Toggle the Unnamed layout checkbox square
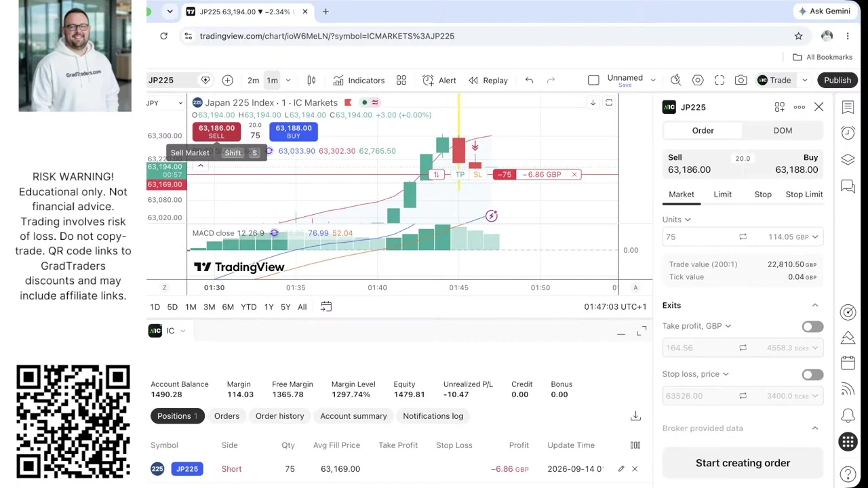The width and height of the screenshot is (868, 488). (x=593, y=80)
